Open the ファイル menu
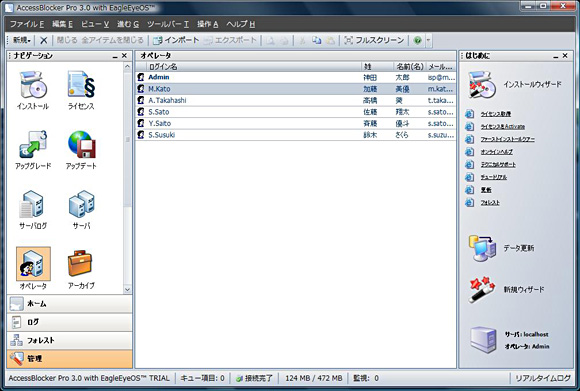 (x=27, y=24)
